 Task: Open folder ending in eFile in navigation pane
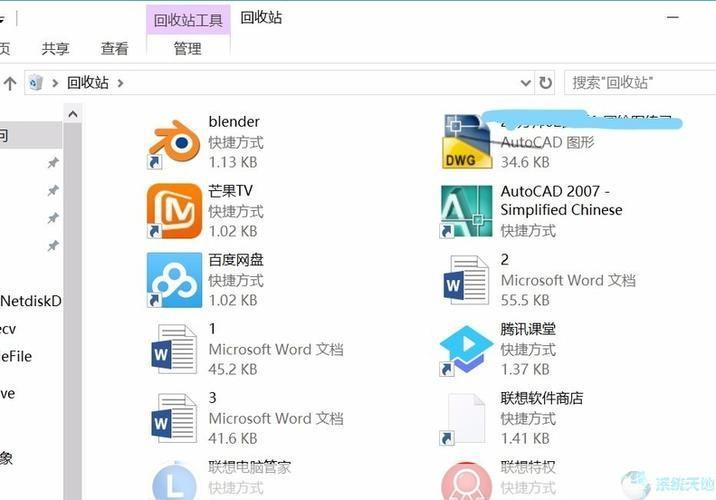16,356
